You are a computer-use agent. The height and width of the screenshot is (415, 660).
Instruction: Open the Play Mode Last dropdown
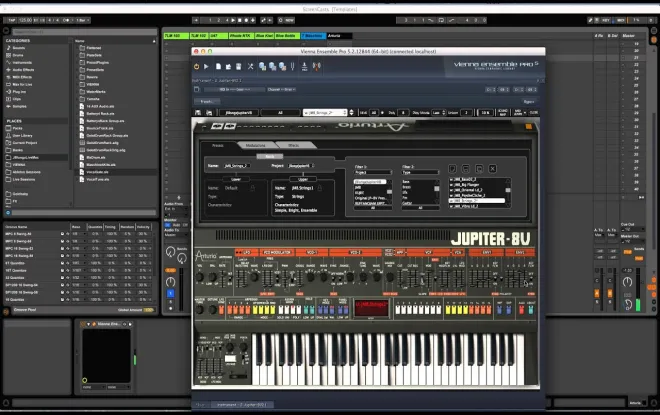[438, 113]
